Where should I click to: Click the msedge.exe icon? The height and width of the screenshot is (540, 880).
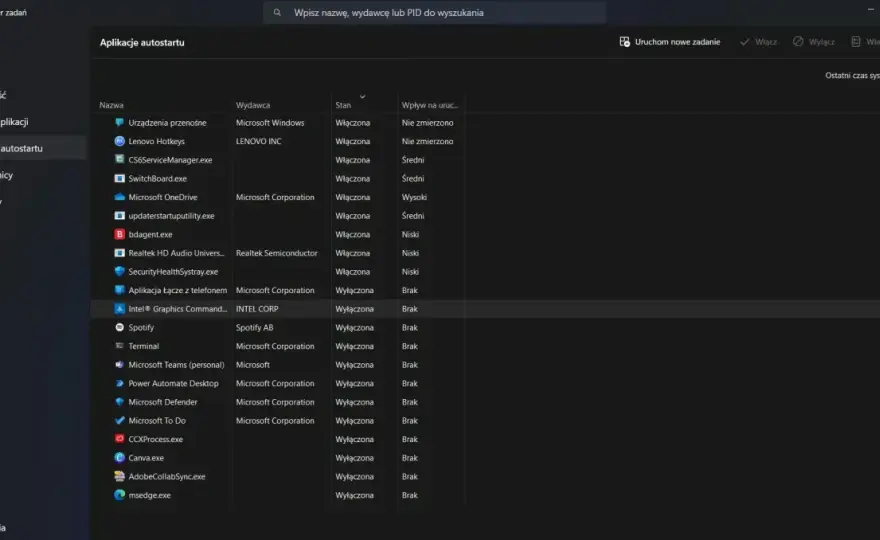120,495
